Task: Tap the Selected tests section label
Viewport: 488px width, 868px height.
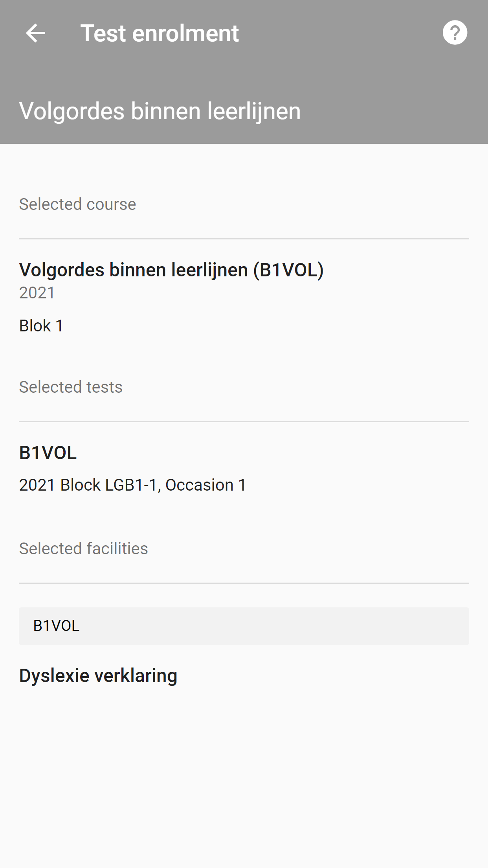Action: [x=71, y=387]
